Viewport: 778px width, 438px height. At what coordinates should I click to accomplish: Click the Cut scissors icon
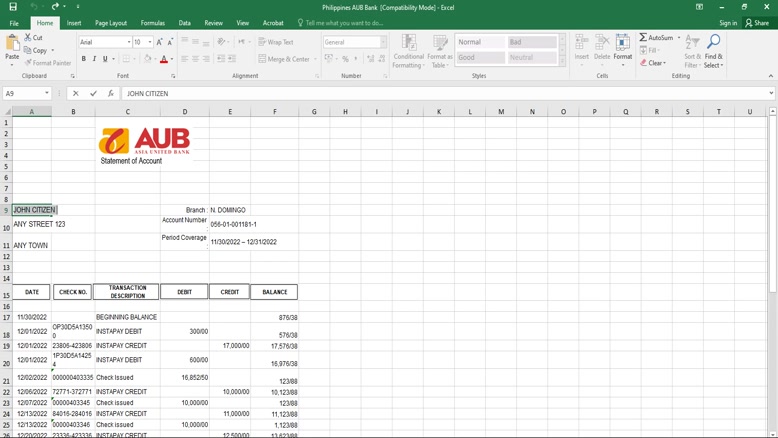click(28, 38)
